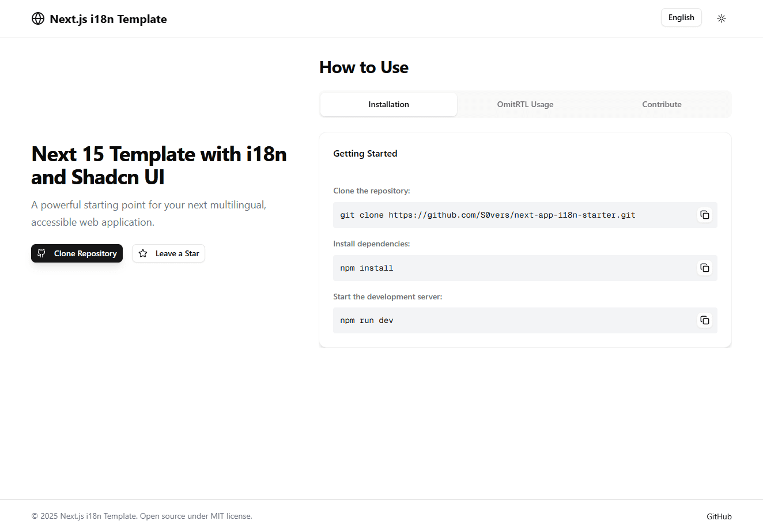Click the globe icon beside the site title

pyautogui.click(x=37, y=18)
